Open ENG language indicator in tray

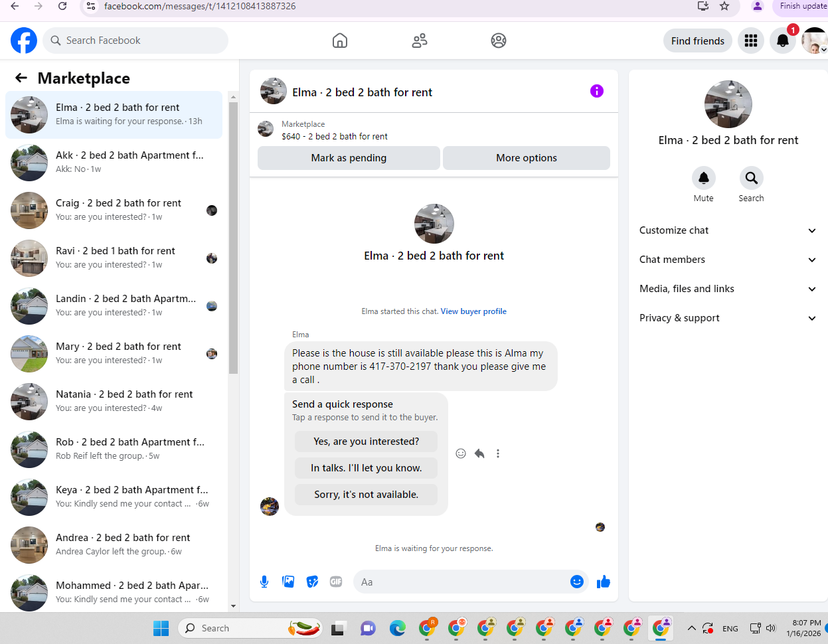730,628
